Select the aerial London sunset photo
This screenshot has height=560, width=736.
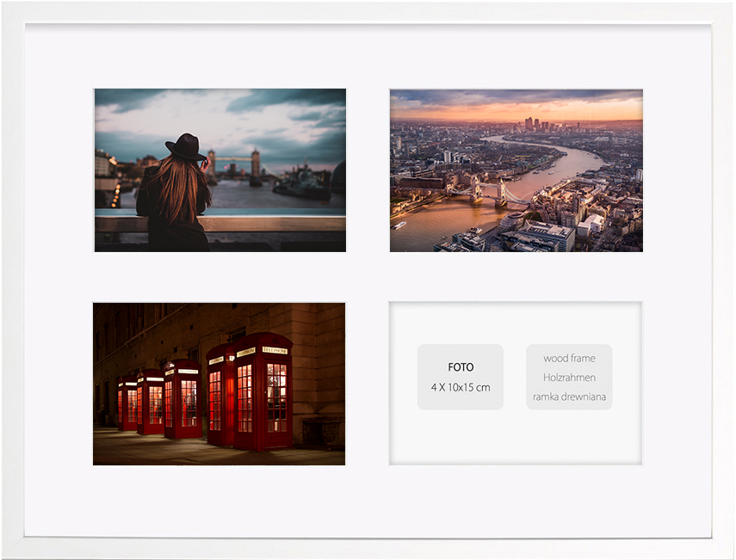516,170
